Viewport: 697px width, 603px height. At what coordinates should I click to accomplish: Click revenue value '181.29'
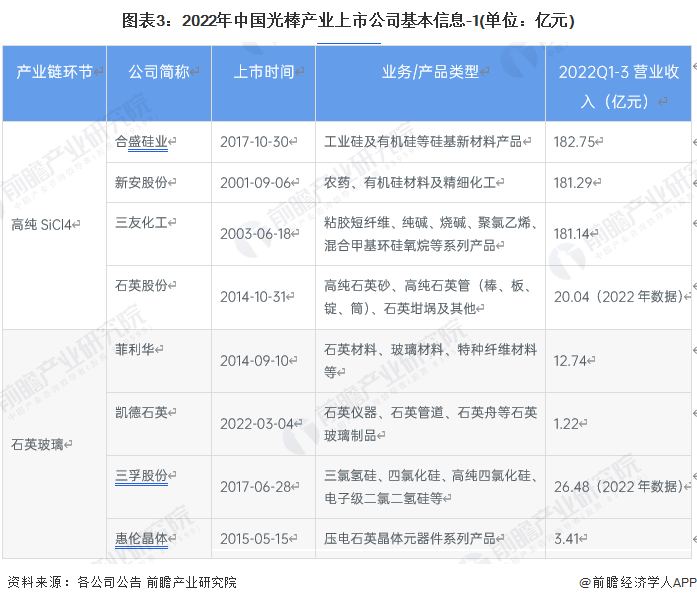pyautogui.click(x=573, y=183)
